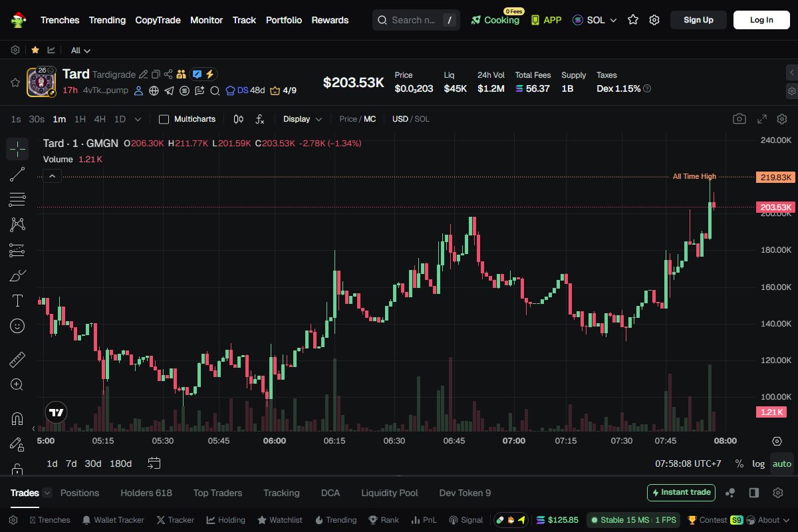This screenshot has width=798, height=532.
Task: Switch to the Holders 618 tab
Action: (x=146, y=493)
